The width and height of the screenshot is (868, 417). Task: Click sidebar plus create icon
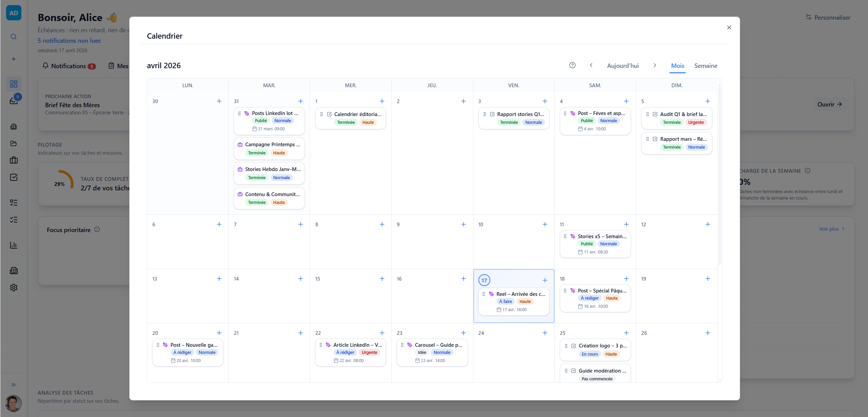pyautogui.click(x=14, y=59)
